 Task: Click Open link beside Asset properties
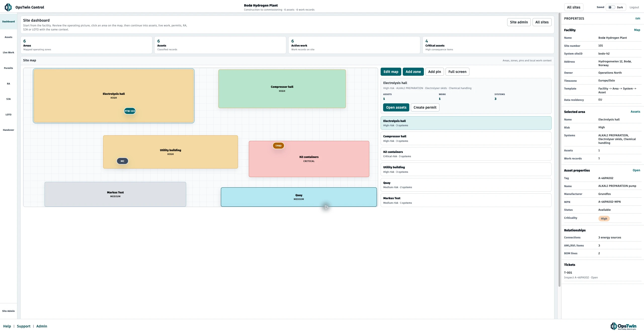click(x=636, y=170)
